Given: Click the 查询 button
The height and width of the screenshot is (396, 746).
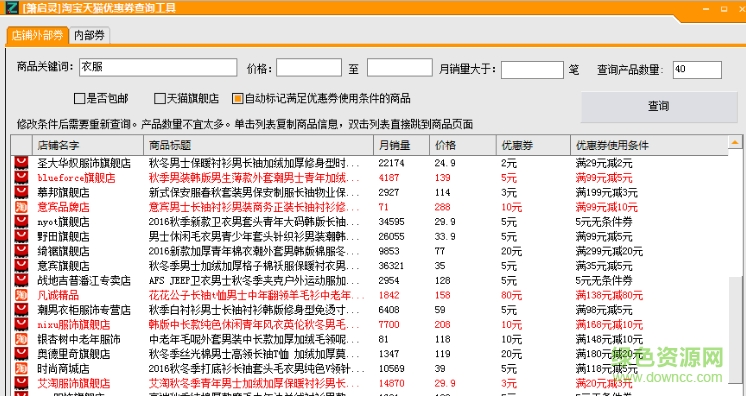Looking at the screenshot, I should click(659, 106).
